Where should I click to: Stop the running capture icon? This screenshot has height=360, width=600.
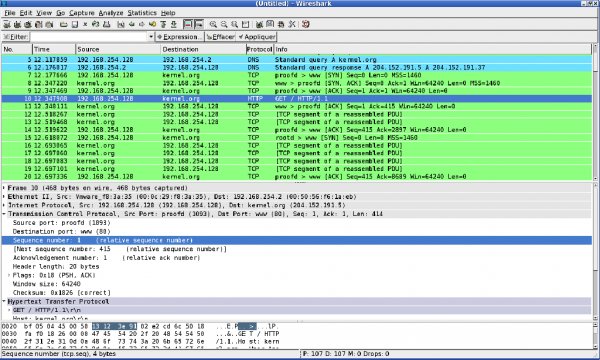coord(39,24)
